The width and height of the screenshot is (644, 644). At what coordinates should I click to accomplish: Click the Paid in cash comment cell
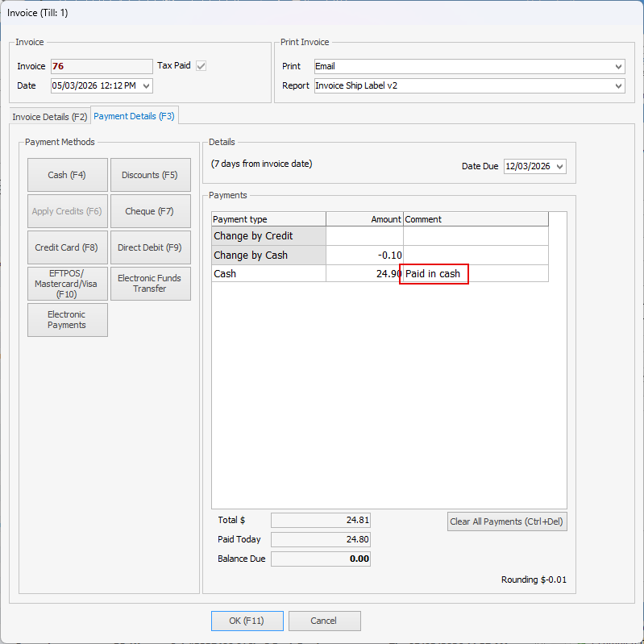(x=476, y=273)
